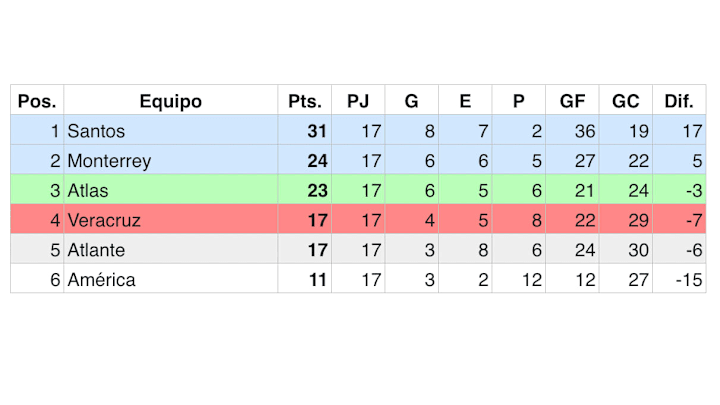Select the Pts. column header

[304, 101]
